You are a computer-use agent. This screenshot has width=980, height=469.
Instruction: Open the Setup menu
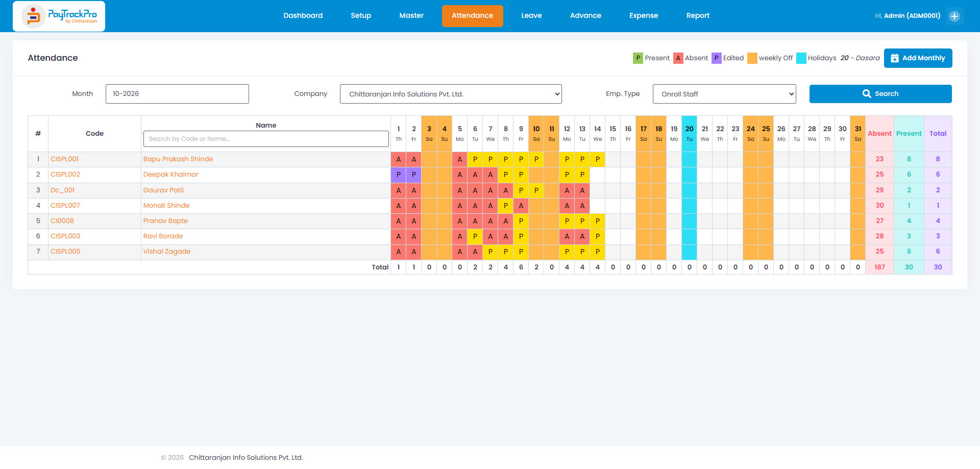coord(361,16)
